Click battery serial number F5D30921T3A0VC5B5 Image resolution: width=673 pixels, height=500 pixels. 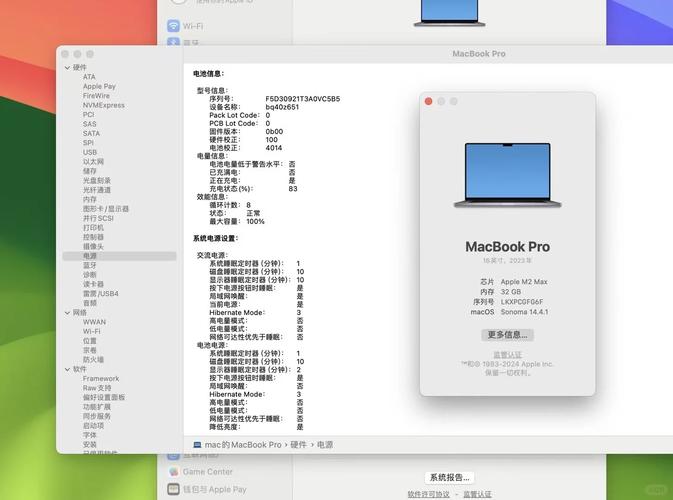click(x=303, y=99)
